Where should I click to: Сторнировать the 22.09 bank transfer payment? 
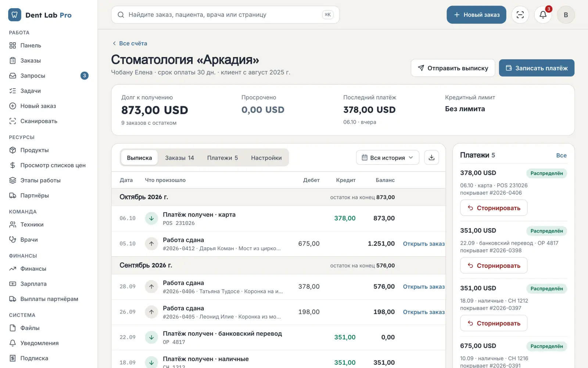494,266
